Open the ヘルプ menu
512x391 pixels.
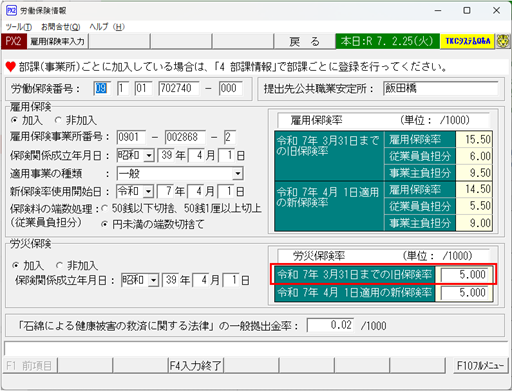[x=107, y=27]
